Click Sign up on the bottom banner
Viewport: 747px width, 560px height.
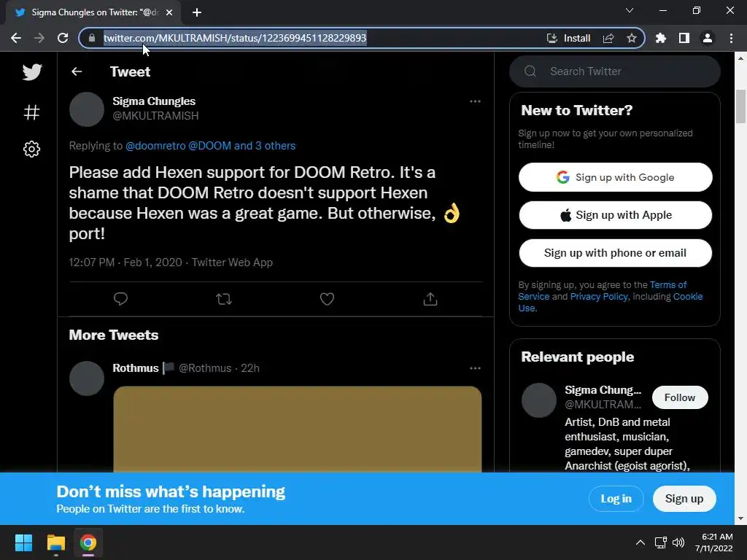click(684, 499)
